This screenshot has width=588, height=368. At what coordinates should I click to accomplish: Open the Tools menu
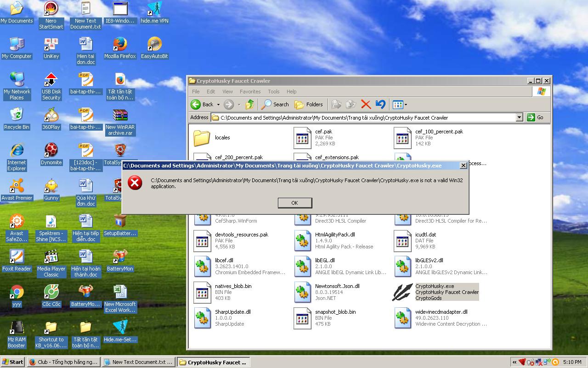(x=273, y=92)
